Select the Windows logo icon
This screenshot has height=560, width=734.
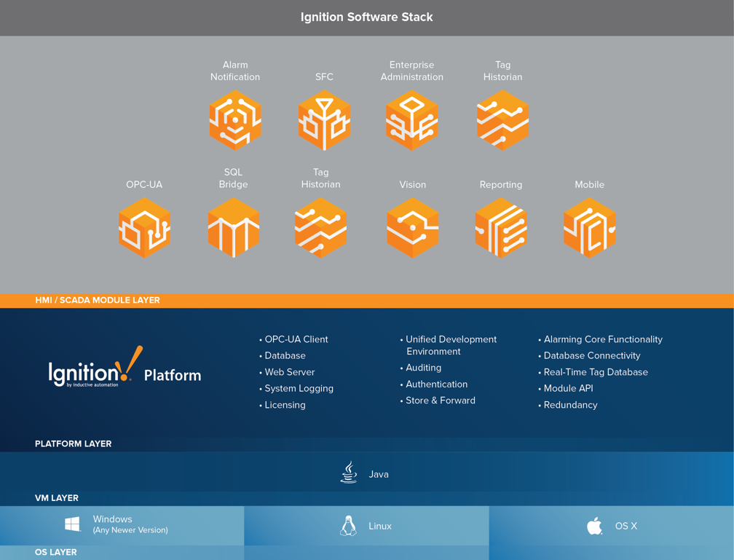click(x=72, y=523)
